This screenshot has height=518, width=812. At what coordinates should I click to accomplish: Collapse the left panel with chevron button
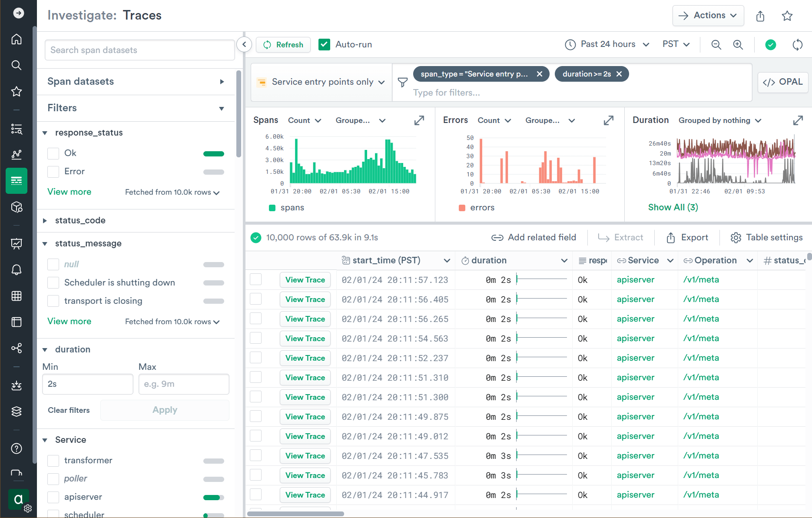tap(244, 44)
